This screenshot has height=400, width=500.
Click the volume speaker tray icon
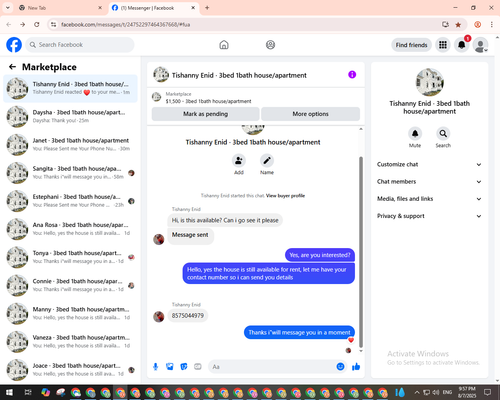[x=435, y=392]
